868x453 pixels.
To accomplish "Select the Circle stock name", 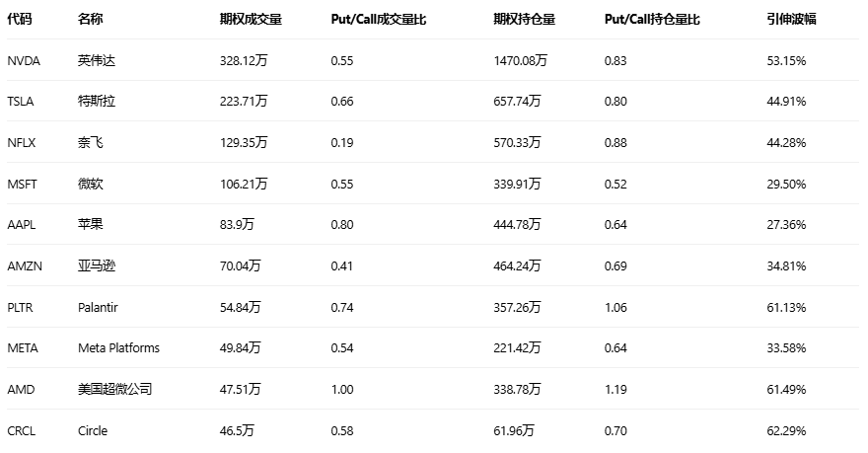I will (93, 430).
